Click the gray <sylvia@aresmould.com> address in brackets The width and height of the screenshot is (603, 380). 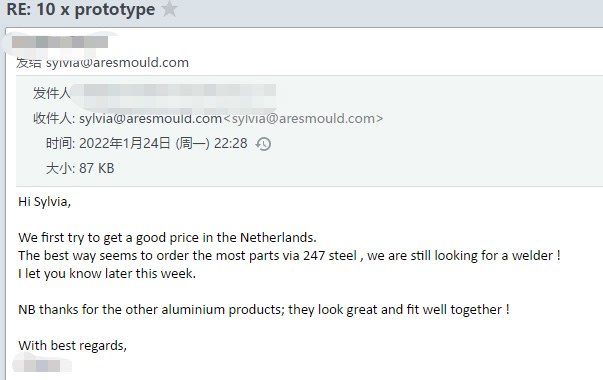[x=303, y=118]
